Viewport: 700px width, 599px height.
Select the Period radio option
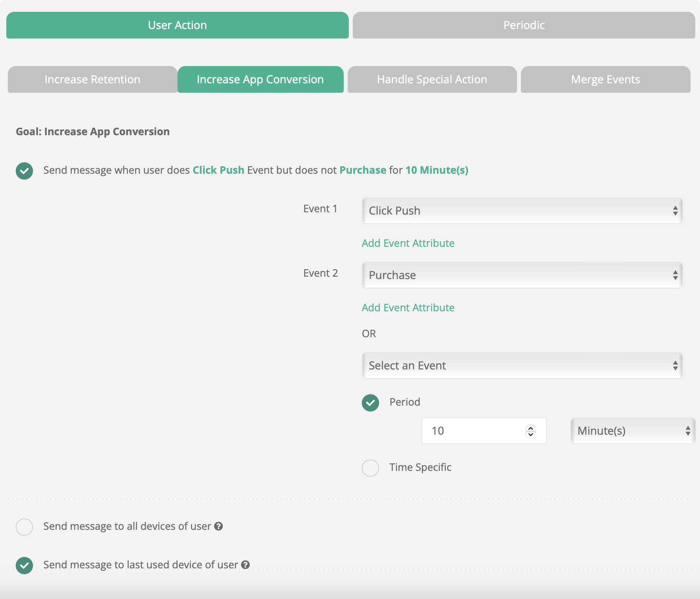[370, 402]
